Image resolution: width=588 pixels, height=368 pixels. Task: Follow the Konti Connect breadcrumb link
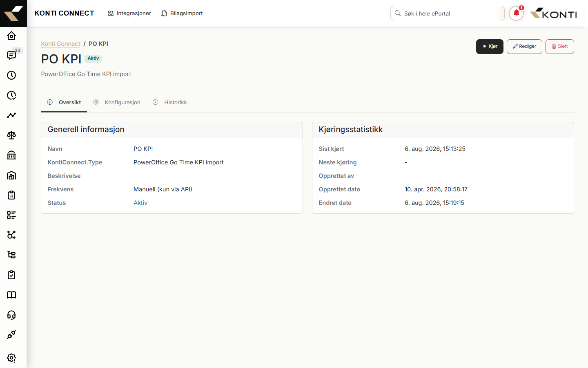pyautogui.click(x=60, y=44)
